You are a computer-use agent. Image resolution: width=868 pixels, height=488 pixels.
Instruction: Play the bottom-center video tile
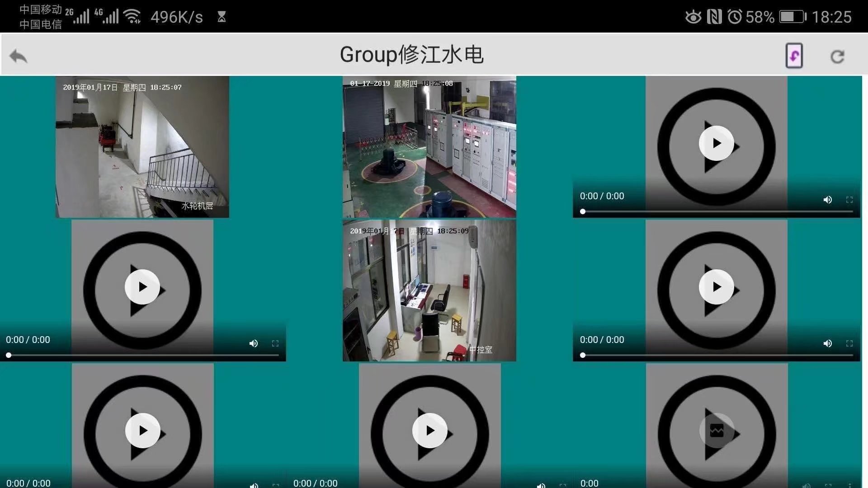429,431
